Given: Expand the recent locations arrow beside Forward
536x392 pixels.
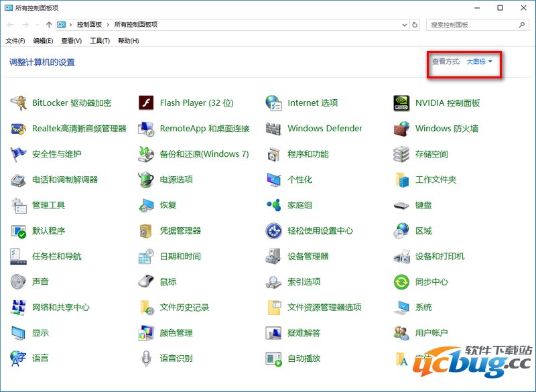Looking at the screenshot, I should coord(39,25).
